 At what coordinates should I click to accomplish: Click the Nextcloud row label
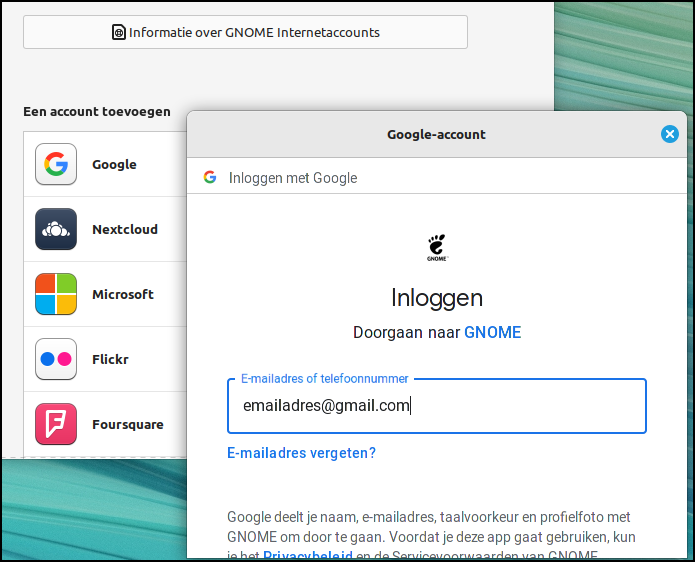click(x=125, y=229)
